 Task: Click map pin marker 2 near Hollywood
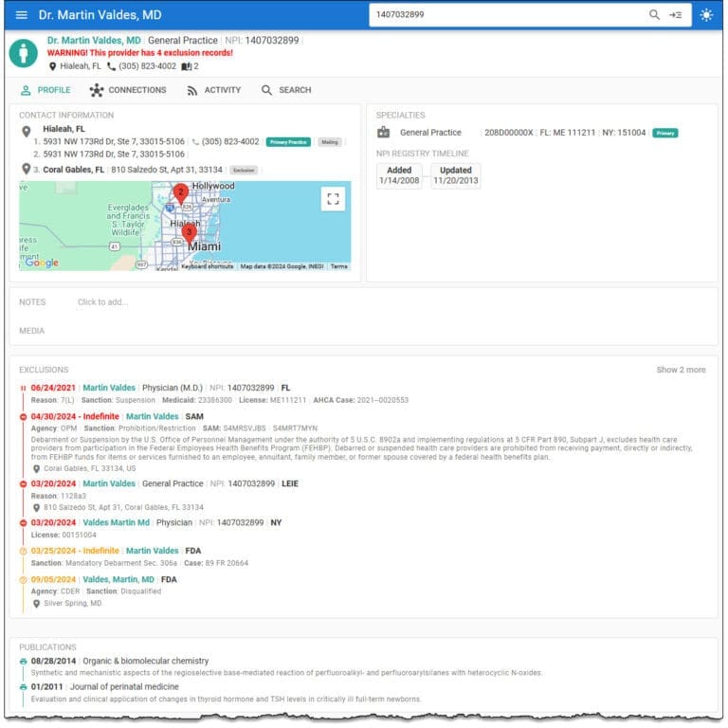pos(181,193)
